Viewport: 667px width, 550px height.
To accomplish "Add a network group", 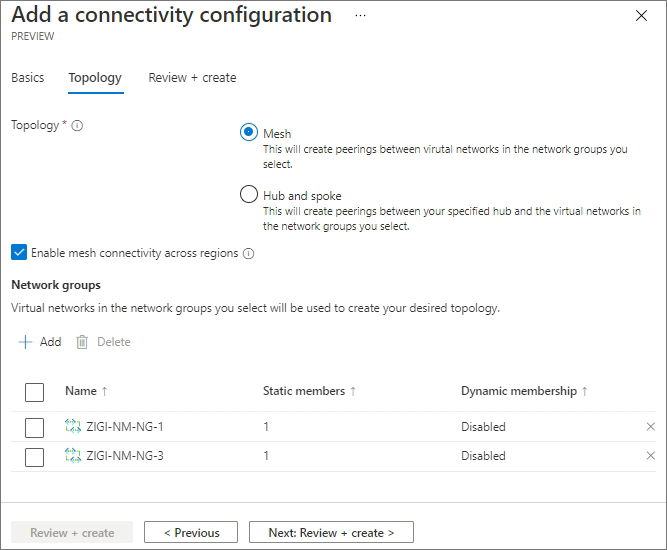I will [40, 342].
